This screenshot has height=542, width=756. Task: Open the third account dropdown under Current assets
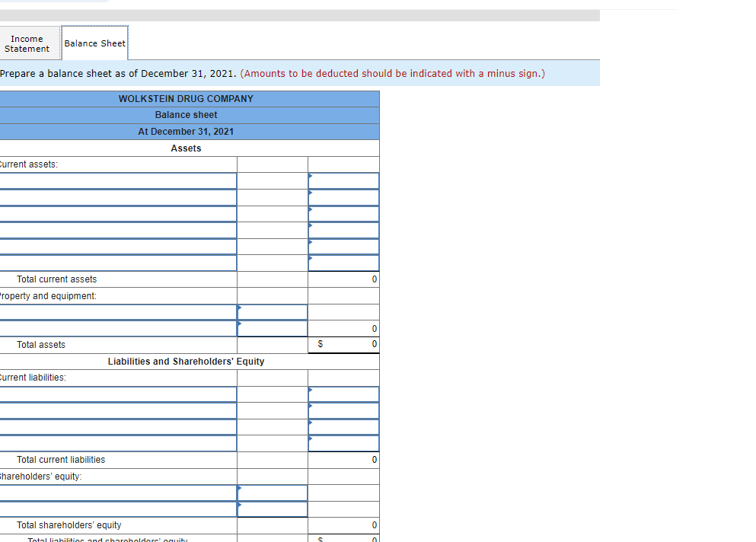(x=118, y=214)
